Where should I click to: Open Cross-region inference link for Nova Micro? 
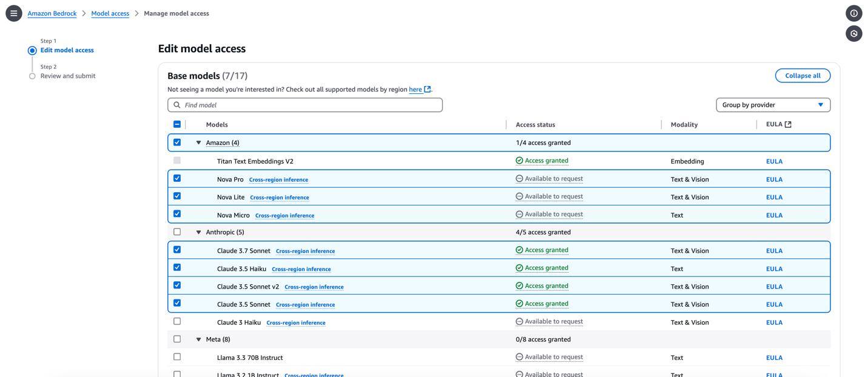[x=284, y=216]
